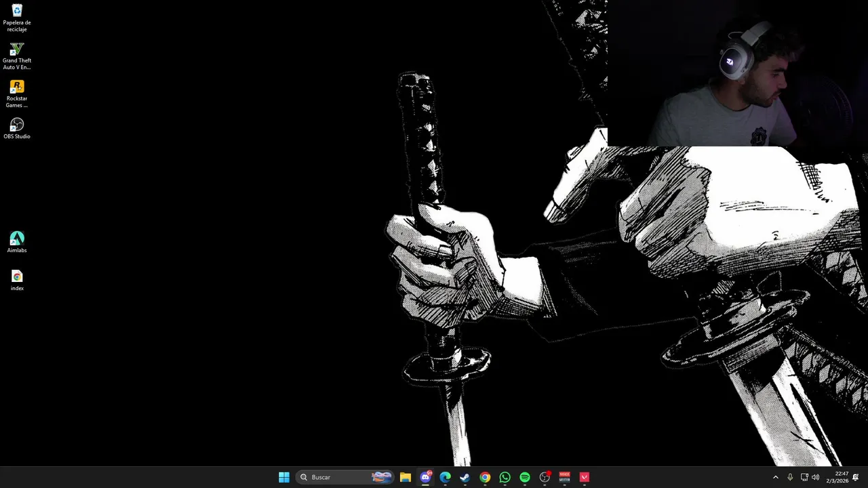868x488 pixels.
Task: Select the OBS Studio desktop shortcut
Action: 17,129
